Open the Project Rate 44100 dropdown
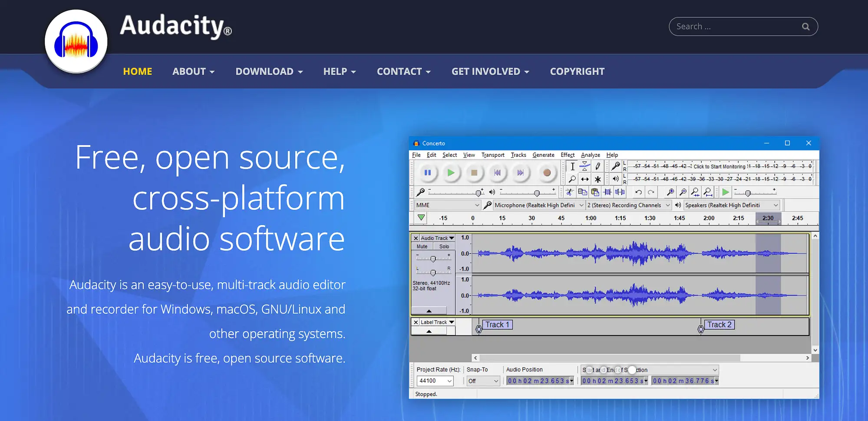Viewport: 868px width, 421px height. coord(435,381)
